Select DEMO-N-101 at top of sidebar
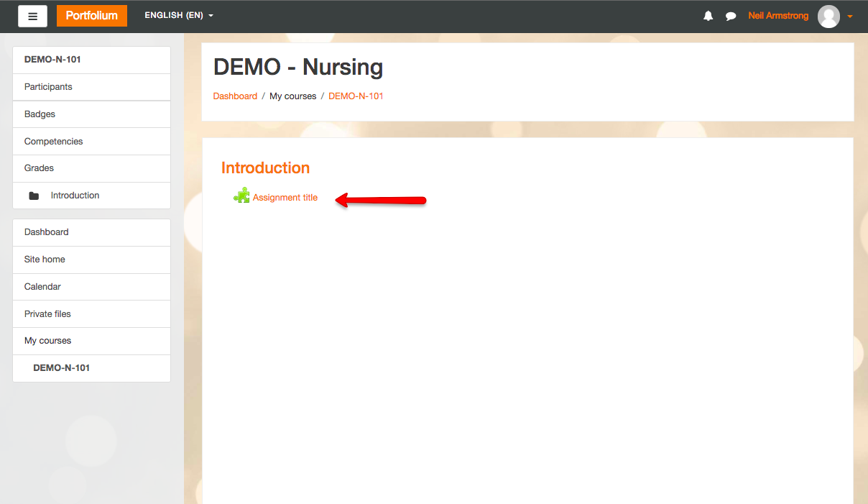This screenshot has width=868, height=504. point(91,60)
